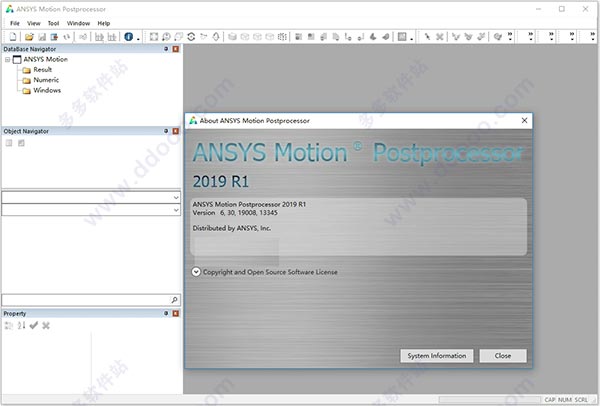Click the search magnifier in Object Navigator
Image resolution: width=600 pixels, height=406 pixels.
click(x=174, y=300)
